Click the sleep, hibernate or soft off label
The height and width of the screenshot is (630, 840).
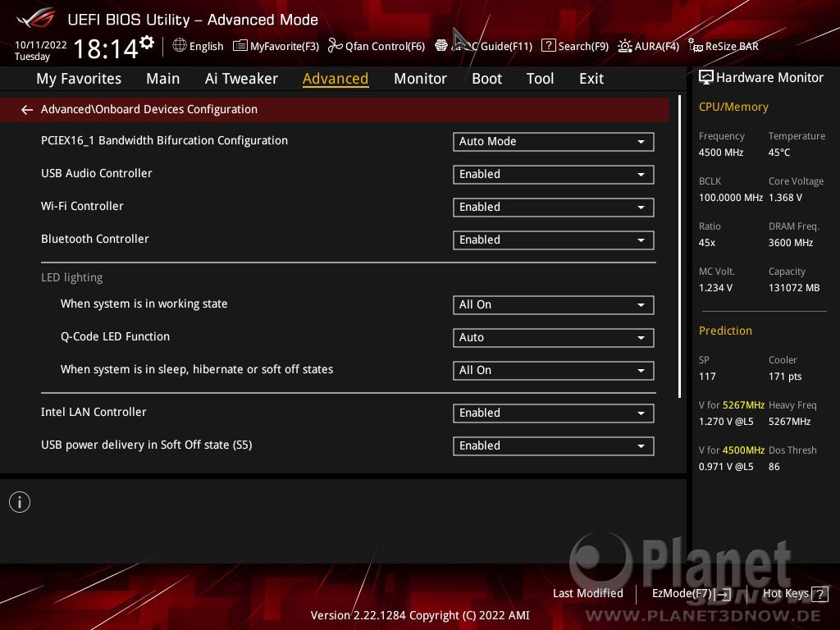pos(197,369)
